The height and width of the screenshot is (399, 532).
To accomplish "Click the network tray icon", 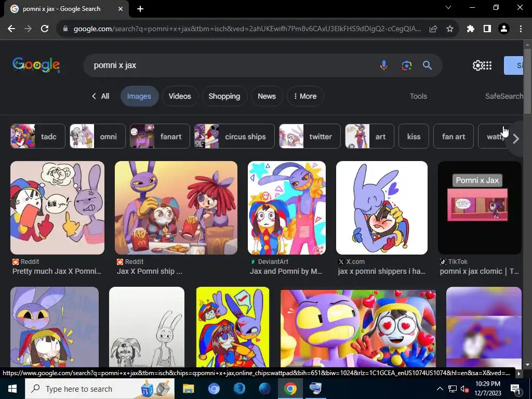I will point(453,389).
